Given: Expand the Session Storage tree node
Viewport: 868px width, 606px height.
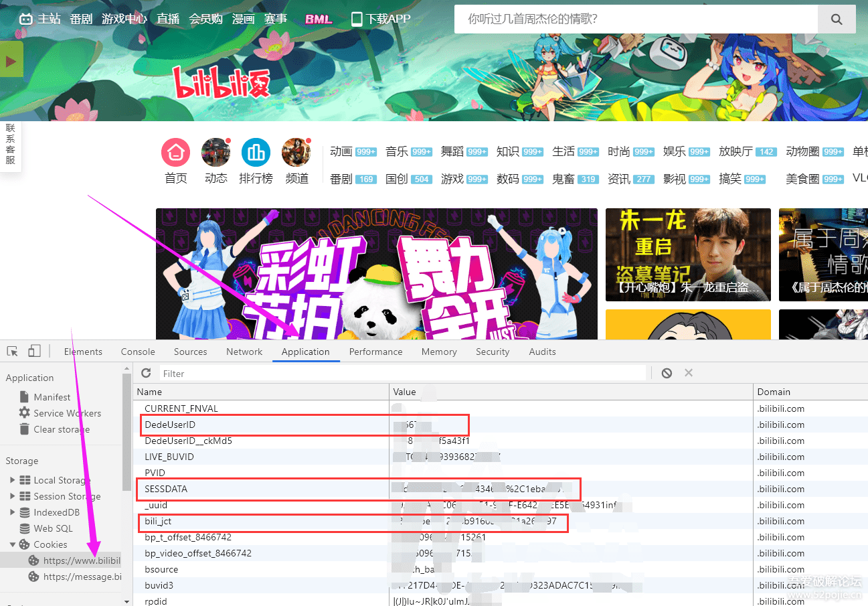Looking at the screenshot, I should coord(12,496).
